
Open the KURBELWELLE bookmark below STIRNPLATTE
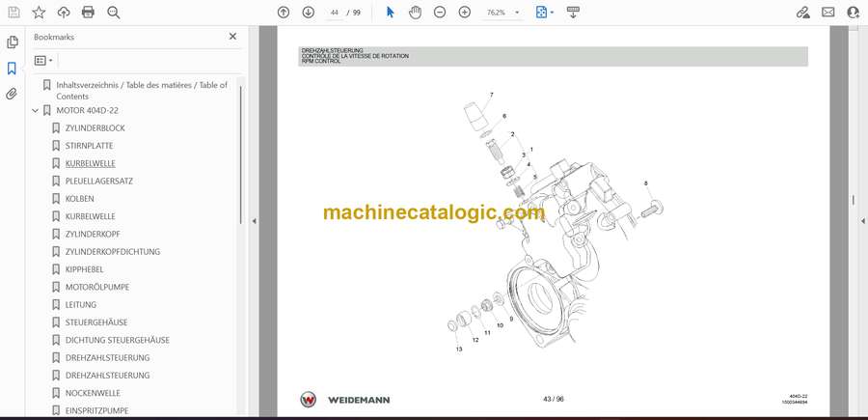[x=90, y=163]
